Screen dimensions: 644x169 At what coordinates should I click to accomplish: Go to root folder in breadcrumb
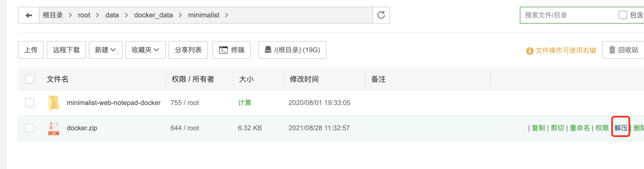84,15
